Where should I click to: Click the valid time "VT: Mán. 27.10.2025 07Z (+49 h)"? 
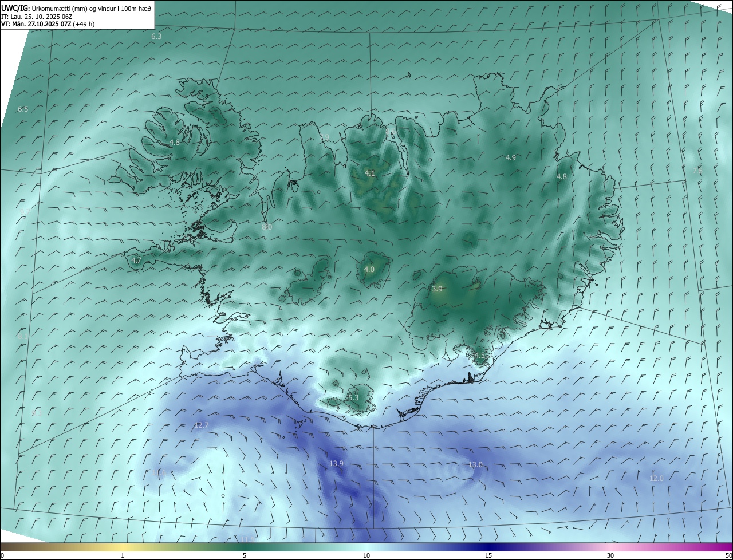click(48, 24)
